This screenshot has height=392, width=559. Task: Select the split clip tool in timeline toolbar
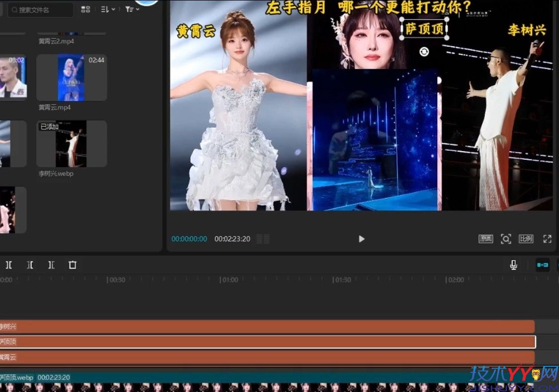(x=8, y=265)
